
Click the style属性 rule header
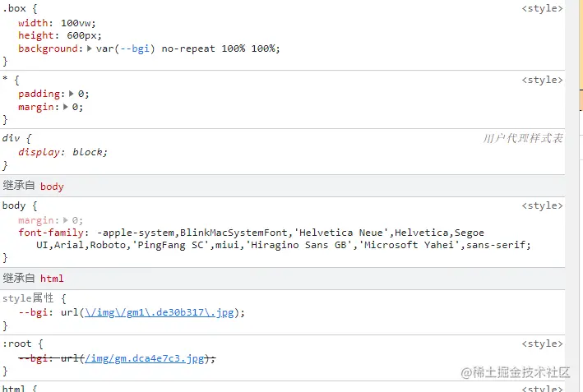coord(28,298)
